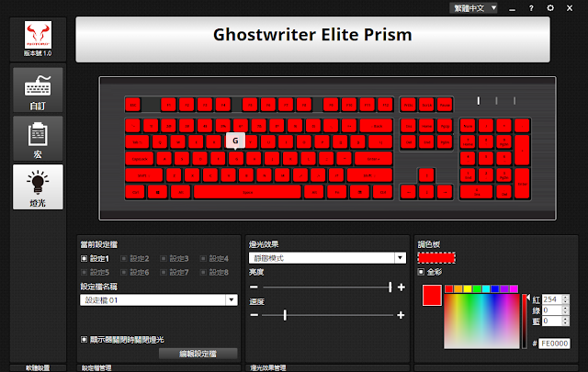Select the numpad 0 Ins key
The width and height of the screenshot is (588, 372).
476,192
